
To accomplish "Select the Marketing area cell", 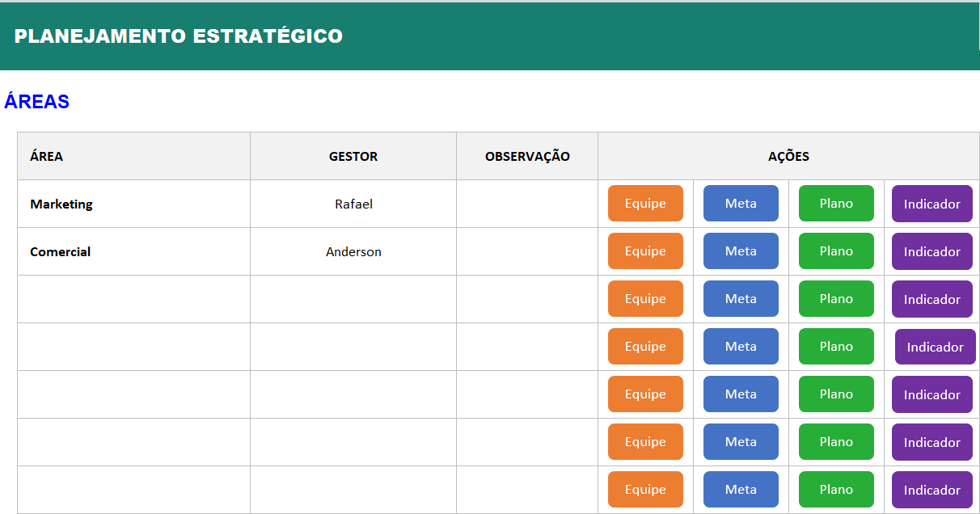I will click(133, 204).
